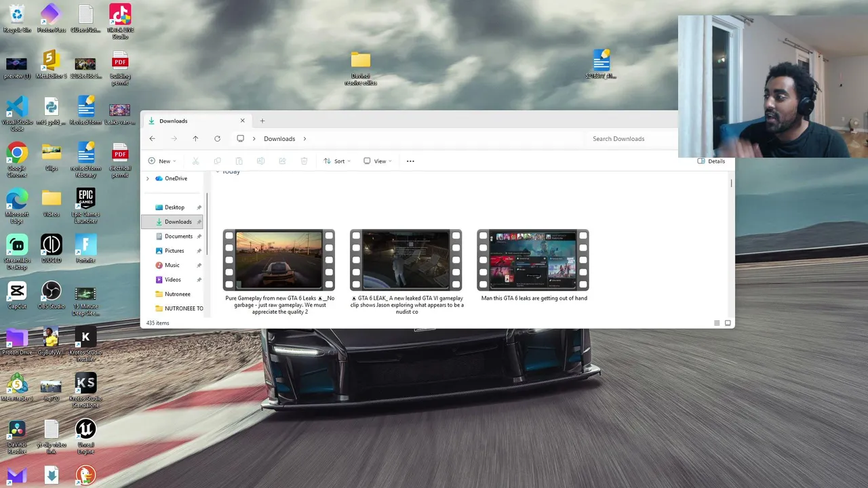Open TikTok LIVE Studio shortcut
This screenshot has width=868, height=488.
pos(120,21)
